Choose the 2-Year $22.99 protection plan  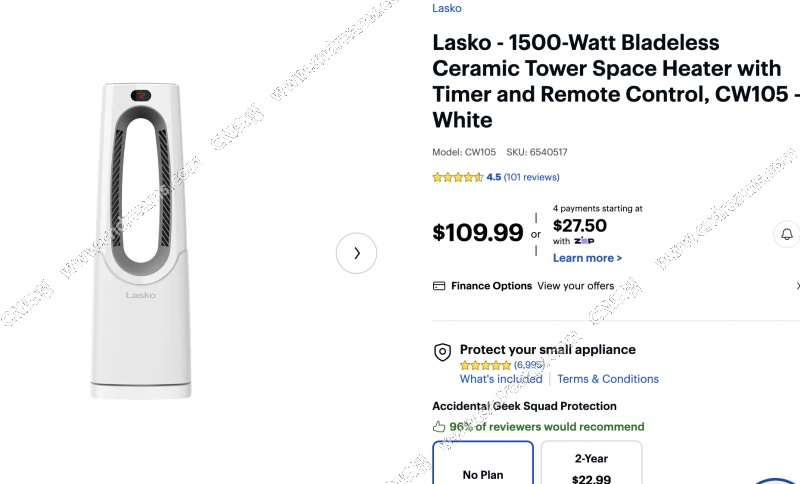(591, 465)
